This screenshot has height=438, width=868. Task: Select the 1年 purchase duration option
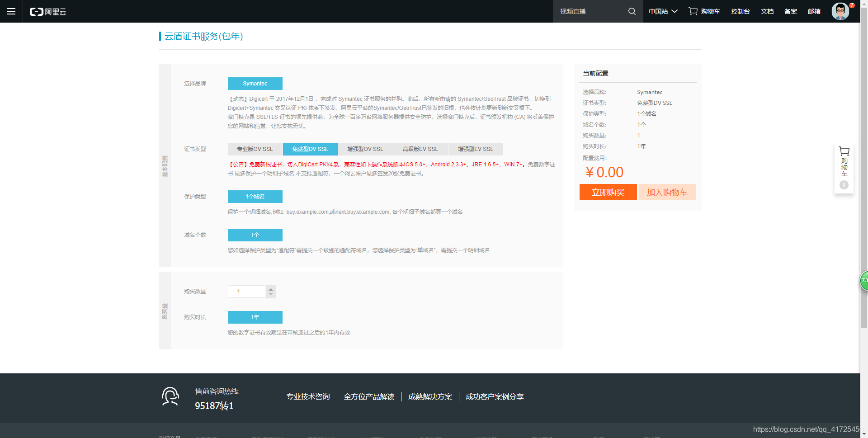click(x=255, y=317)
